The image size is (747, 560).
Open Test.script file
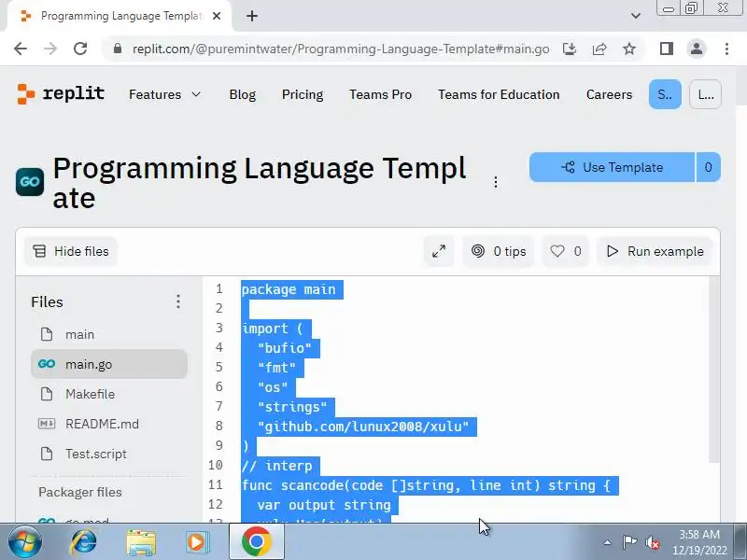[109, 454]
